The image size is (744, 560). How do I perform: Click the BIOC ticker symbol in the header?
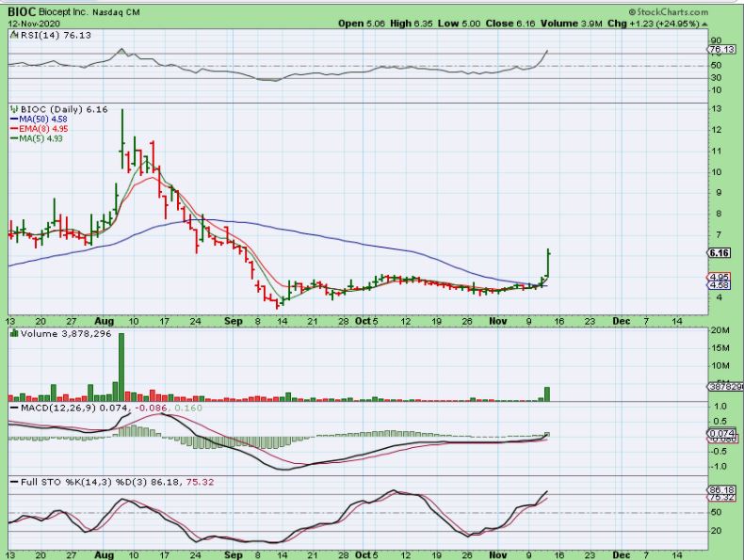22,12
